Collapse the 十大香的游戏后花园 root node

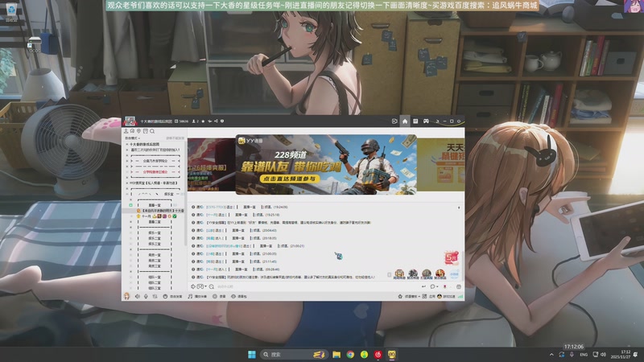pyautogui.click(x=127, y=145)
